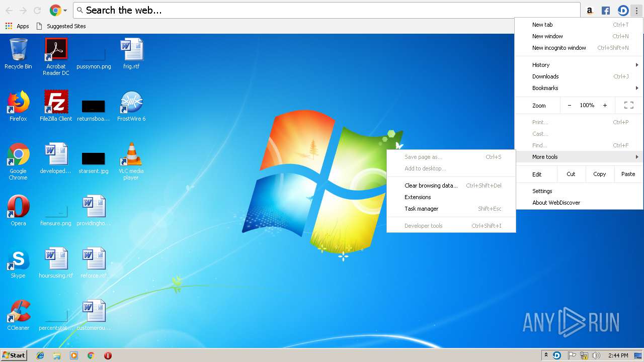Viewport: 644px width, 362px height.
Task: Expand the More tools submenu
Action: (x=579, y=157)
